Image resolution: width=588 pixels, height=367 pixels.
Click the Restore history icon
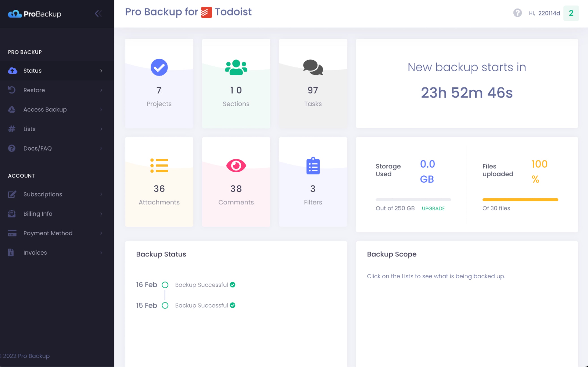[12, 90]
